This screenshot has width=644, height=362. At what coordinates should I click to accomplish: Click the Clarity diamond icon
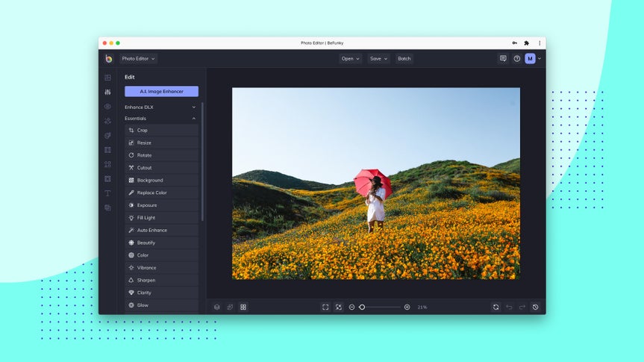pos(131,293)
